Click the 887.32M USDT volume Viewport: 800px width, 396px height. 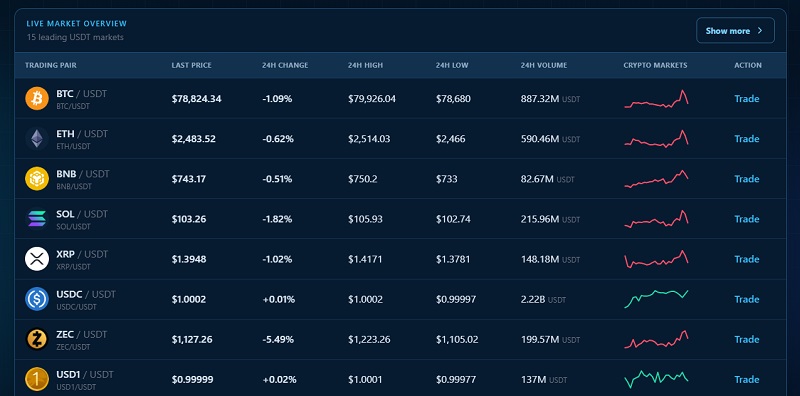point(551,98)
